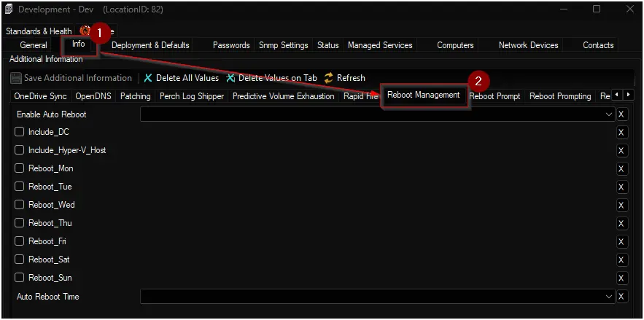
Task: Clear the Reboot_Sun value with X
Action: pyautogui.click(x=622, y=278)
